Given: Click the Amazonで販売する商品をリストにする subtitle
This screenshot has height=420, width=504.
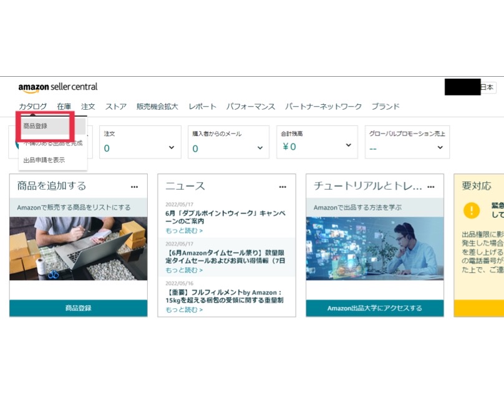Looking at the screenshot, I should tap(74, 207).
